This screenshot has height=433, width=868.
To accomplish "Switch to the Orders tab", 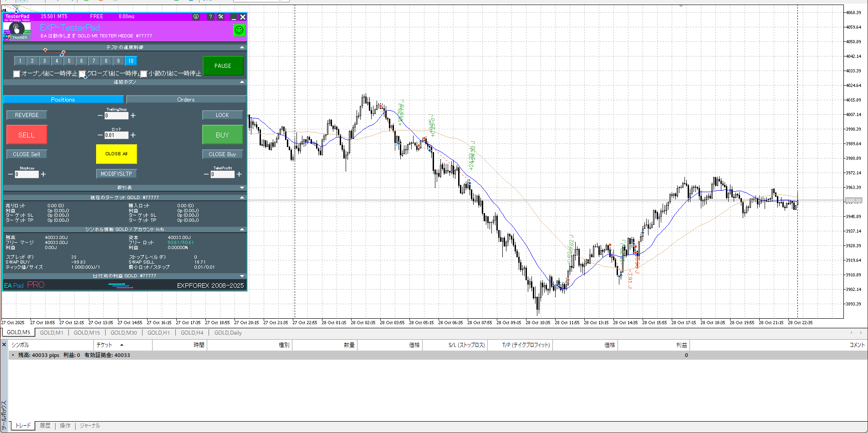I will pyautogui.click(x=186, y=100).
